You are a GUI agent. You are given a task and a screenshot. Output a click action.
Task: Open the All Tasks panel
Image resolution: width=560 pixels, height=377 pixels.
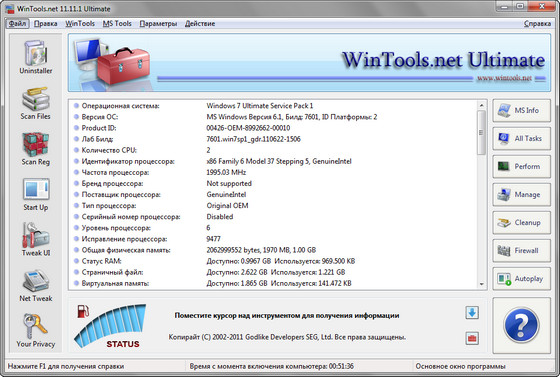point(521,139)
